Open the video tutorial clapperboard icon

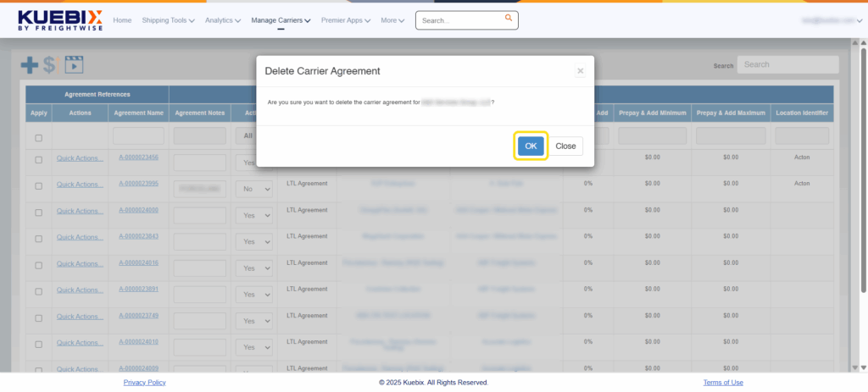pyautogui.click(x=75, y=64)
